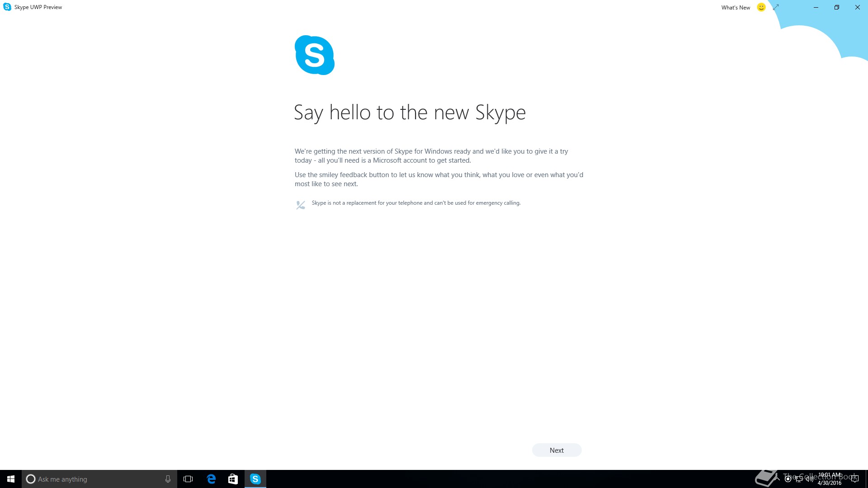Click Cortana's Ask me anything search box

(99, 479)
